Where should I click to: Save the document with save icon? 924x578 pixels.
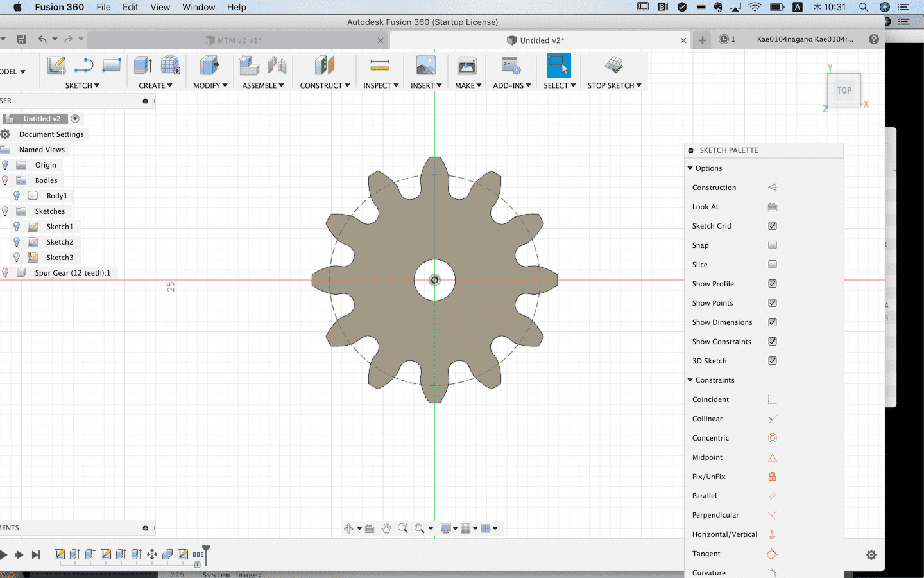21,40
